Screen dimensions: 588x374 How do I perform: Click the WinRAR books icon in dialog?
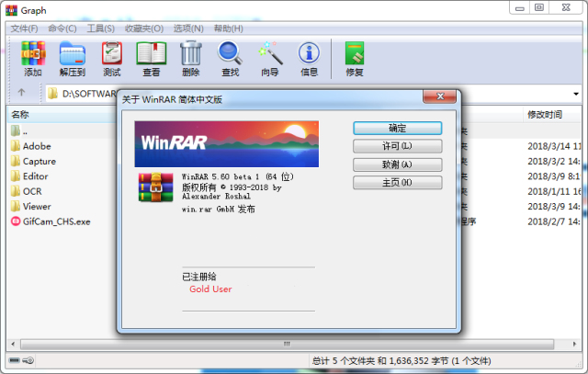tap(155, 187)
